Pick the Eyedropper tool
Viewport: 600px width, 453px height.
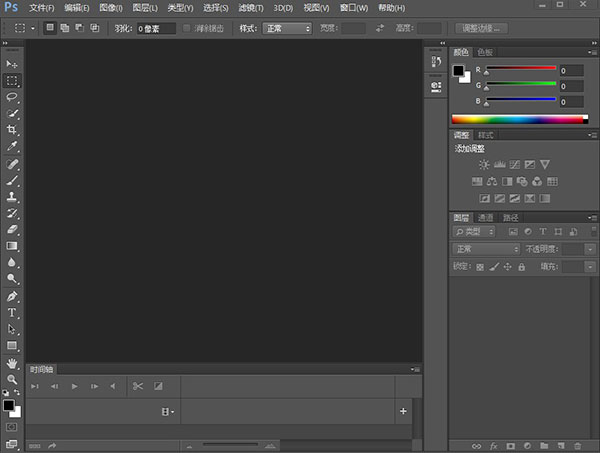pyautogui.click(x=12, y=146)
